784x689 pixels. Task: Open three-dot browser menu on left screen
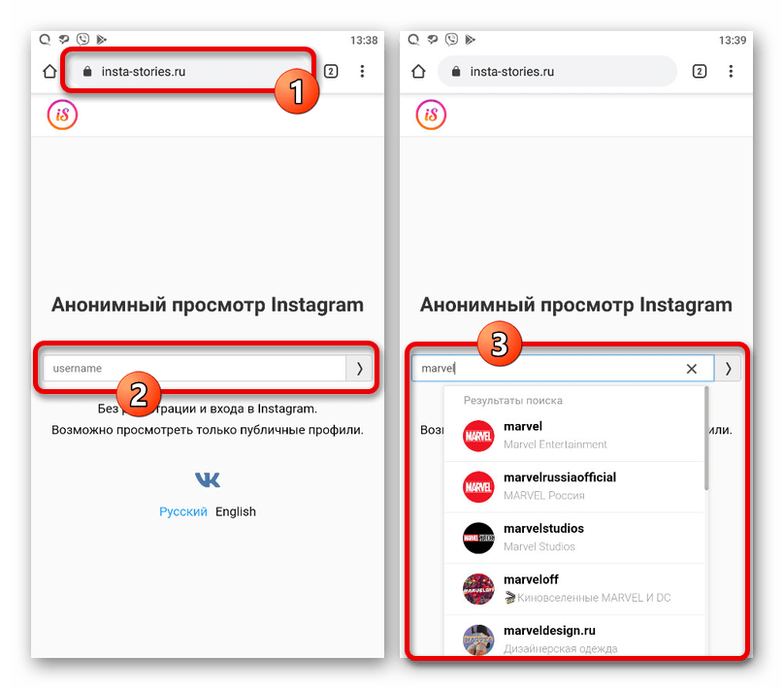(x=362, y=72)
